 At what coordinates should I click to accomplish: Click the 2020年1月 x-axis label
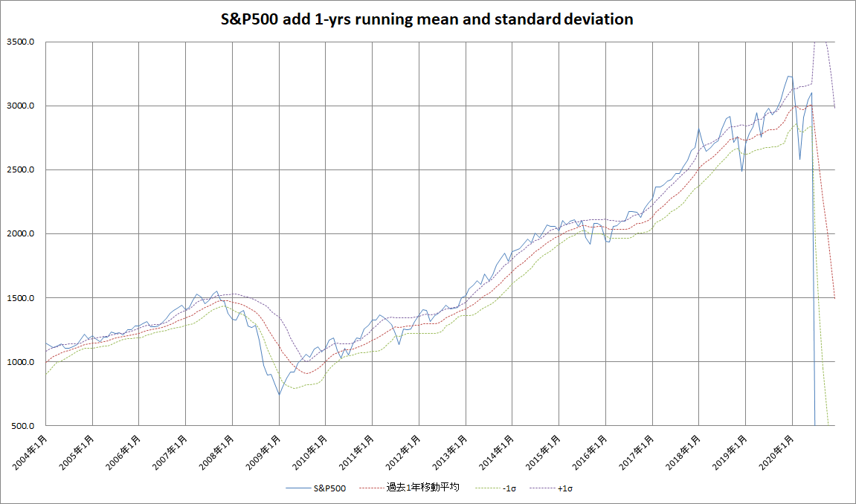coord(776,452)
